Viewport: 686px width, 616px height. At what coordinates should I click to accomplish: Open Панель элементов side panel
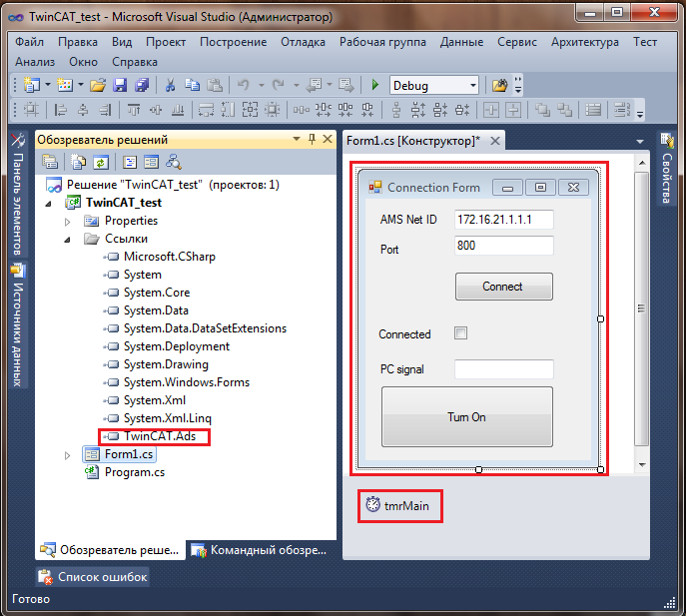click(x=18, y=193)
